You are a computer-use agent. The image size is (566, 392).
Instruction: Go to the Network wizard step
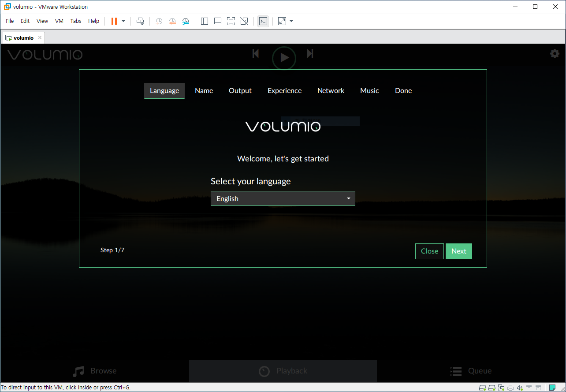(x=331, y=91)
